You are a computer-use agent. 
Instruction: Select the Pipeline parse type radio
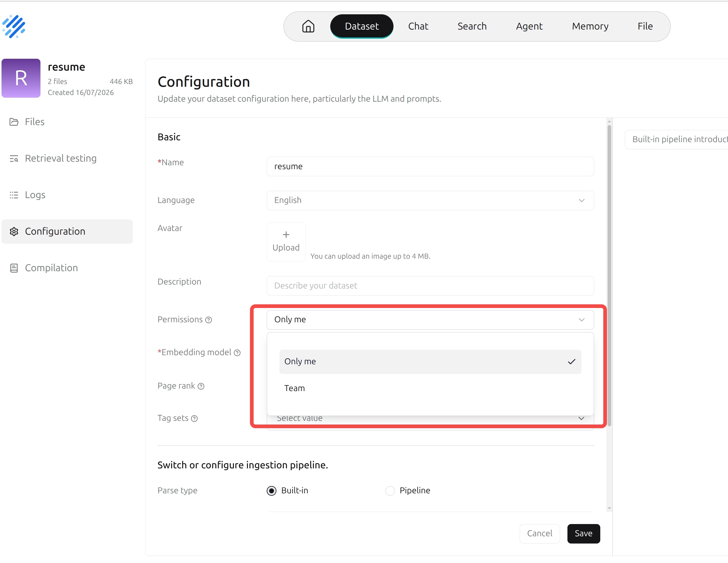coord(390,491)
